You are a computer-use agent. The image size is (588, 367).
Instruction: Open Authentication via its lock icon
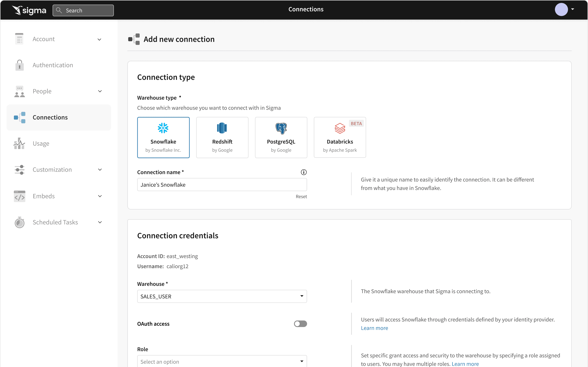coord(19,65)
